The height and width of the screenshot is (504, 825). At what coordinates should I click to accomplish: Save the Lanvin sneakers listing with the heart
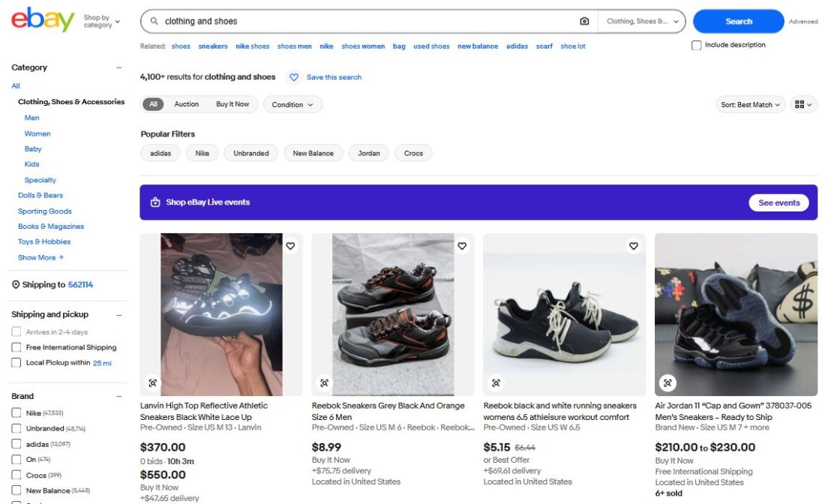coord(290,245)
